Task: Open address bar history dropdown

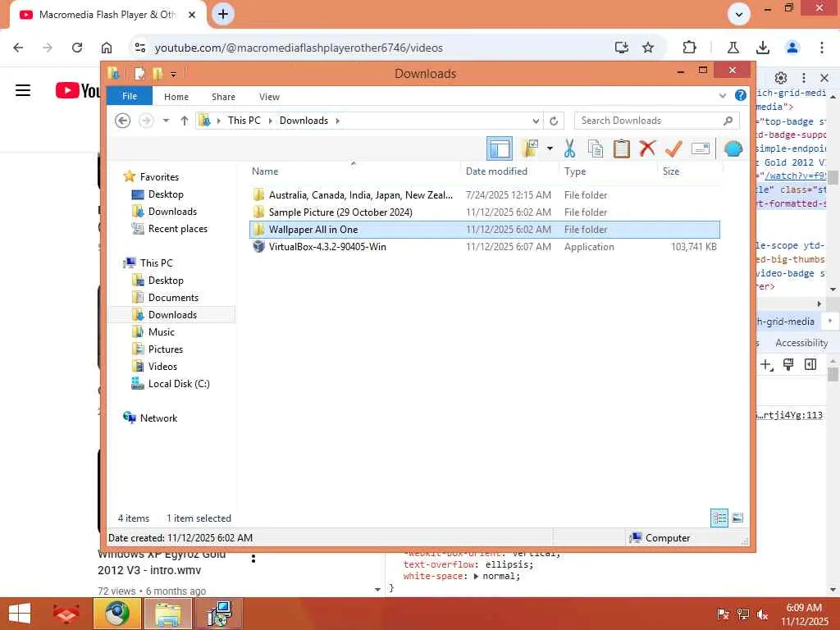Action: (x=536, y=121)
